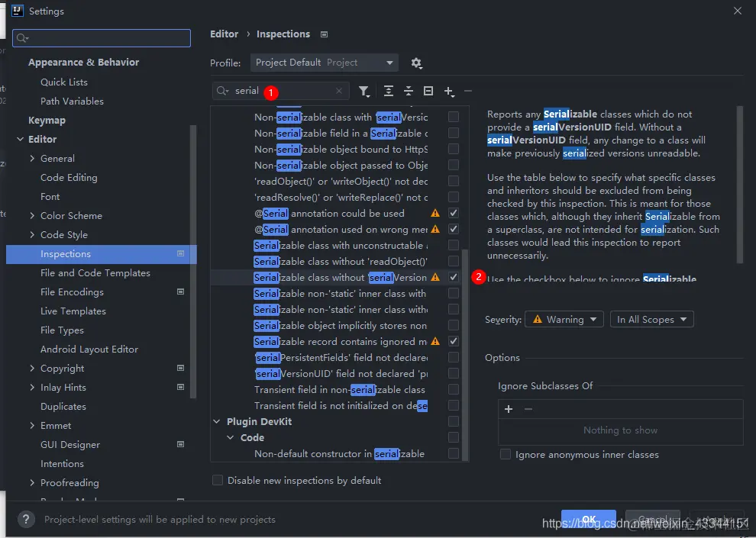756x538 pixels.
Task: Click the remove inspection minus icon
Action: pyautogui.click(x=467, y=91)
